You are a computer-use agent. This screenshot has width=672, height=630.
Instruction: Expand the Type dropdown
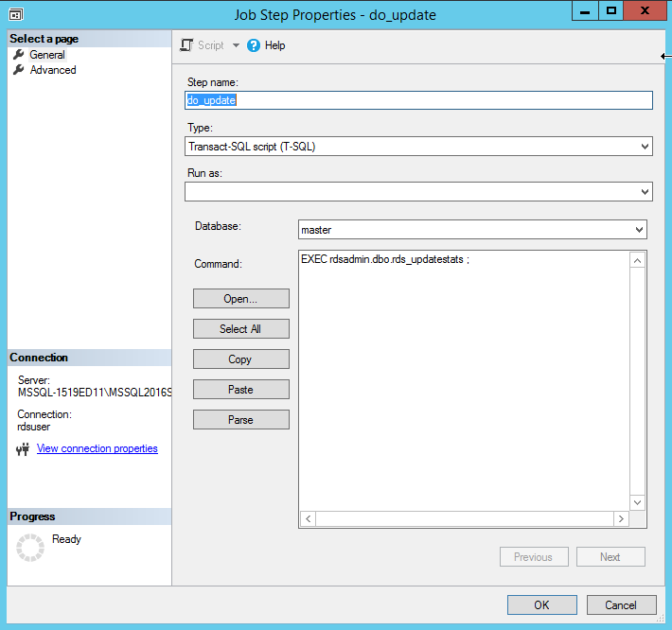click(645, 147)
